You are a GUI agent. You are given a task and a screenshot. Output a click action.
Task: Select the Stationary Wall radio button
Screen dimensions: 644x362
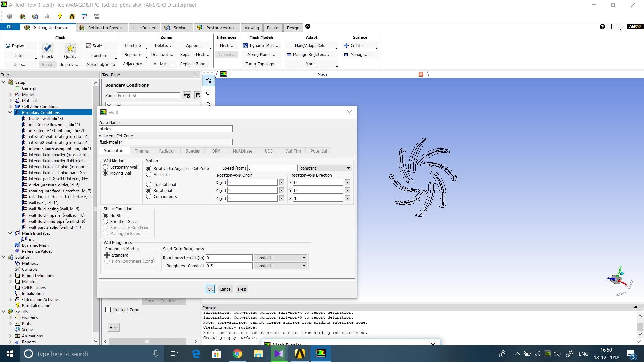click(106, 167)
